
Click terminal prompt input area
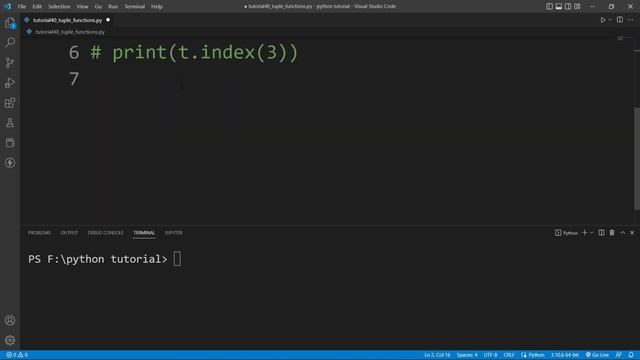[177, 259]
